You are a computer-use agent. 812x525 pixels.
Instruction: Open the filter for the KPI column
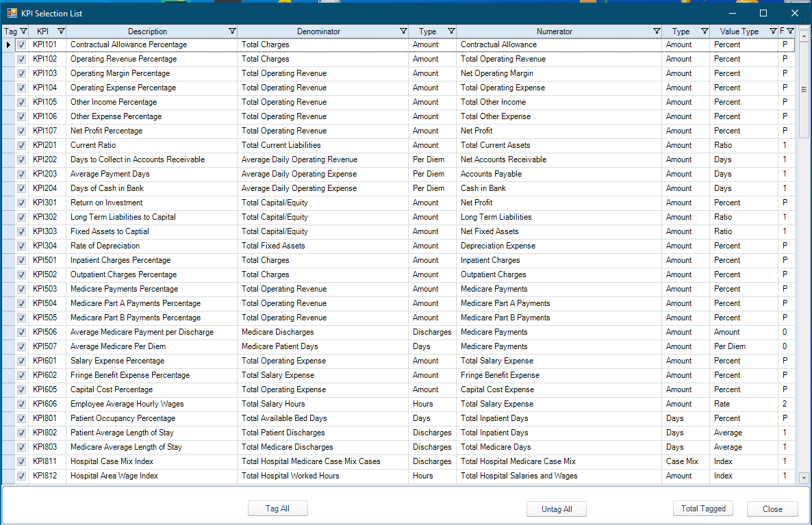61,31
